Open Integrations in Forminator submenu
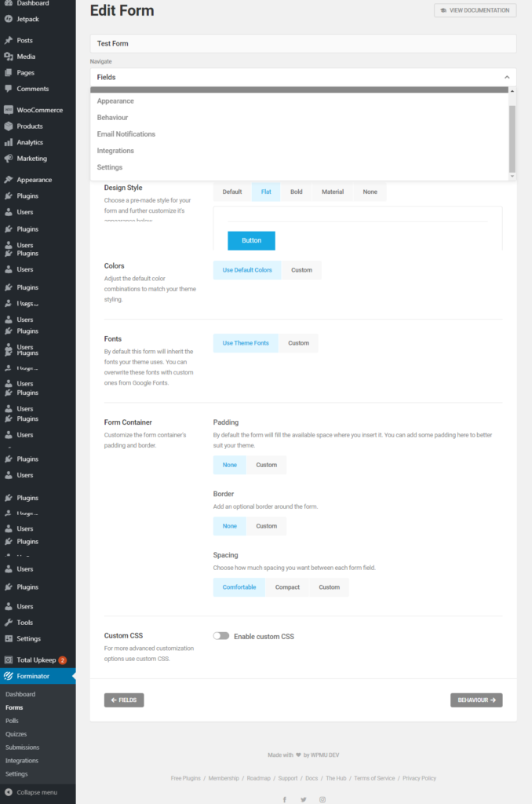This screenshot has height=804, width=532. [x=21, y=761]
